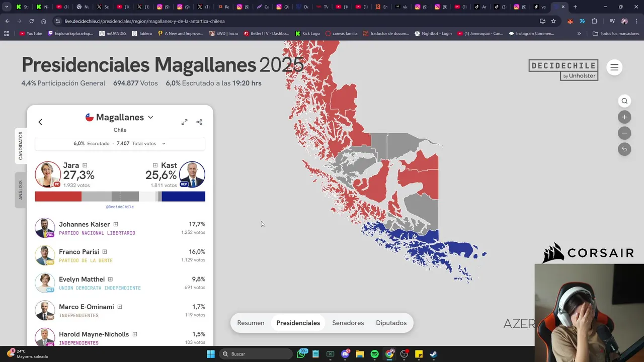Expand details for Evelyn Matthei

coord(110,280)
